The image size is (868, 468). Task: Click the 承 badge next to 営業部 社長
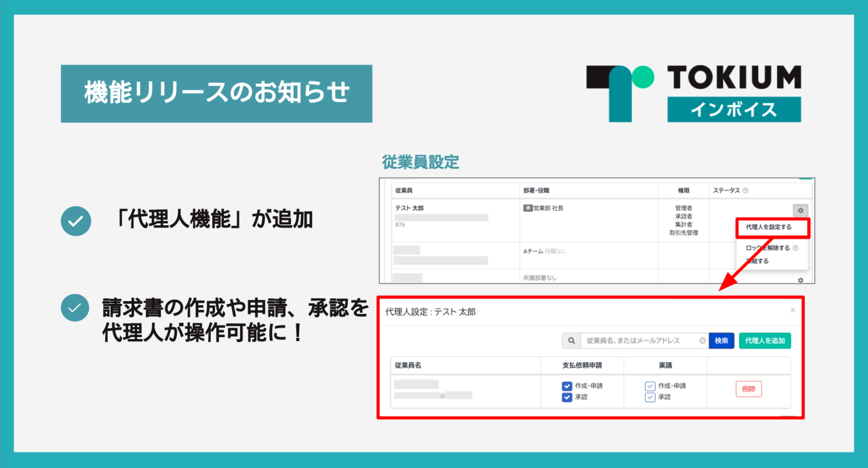(528, 208)
